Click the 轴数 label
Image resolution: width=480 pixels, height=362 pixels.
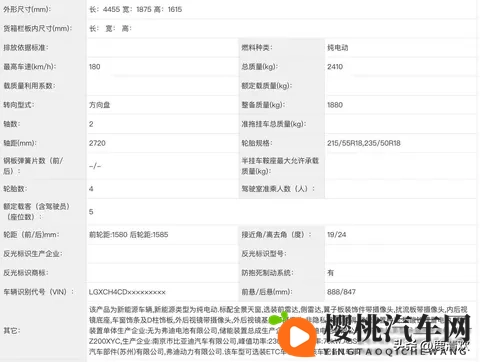(x=12, y=124)
